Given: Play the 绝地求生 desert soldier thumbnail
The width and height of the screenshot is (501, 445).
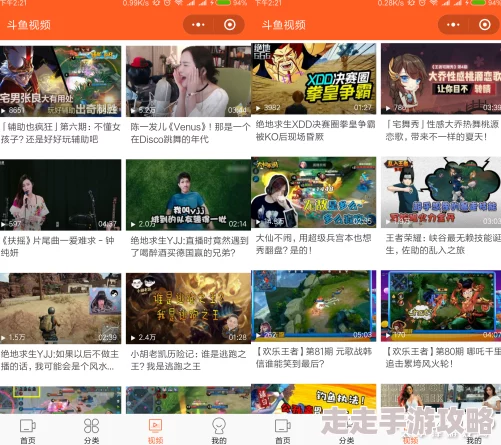Looking at the screenshot, I should point(60,308).
